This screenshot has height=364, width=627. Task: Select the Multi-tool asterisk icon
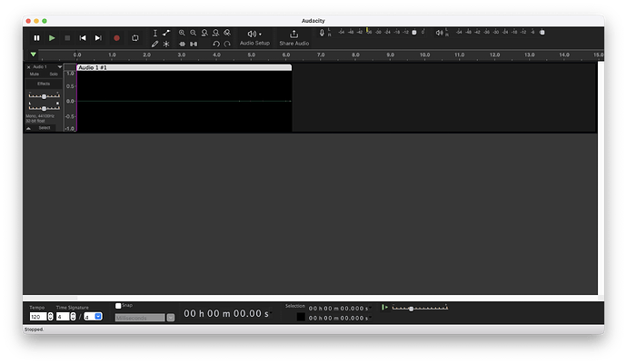(x=166, y=44)
